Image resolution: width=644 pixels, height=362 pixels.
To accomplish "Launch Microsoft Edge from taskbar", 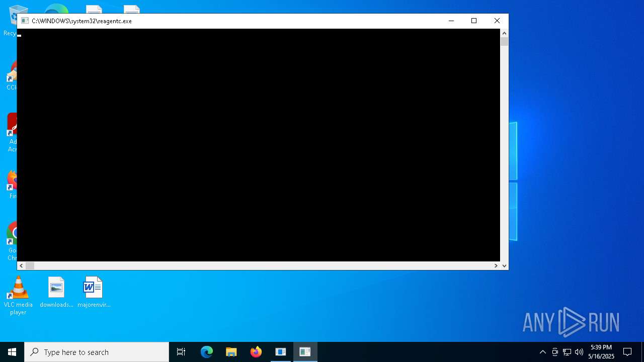I will (207, 352).
